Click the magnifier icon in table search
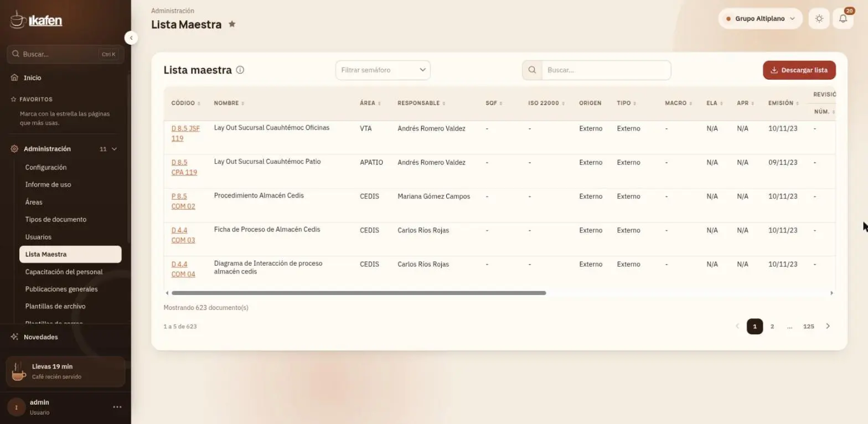This screenshot has width=868, height=424. pos(532,70)
